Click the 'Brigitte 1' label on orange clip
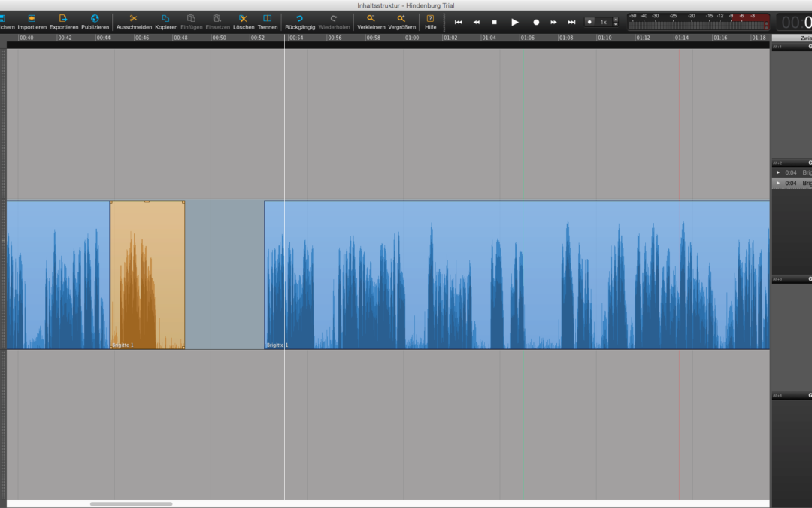This screenshot has height=508, width=812. (x=123, y=345)
